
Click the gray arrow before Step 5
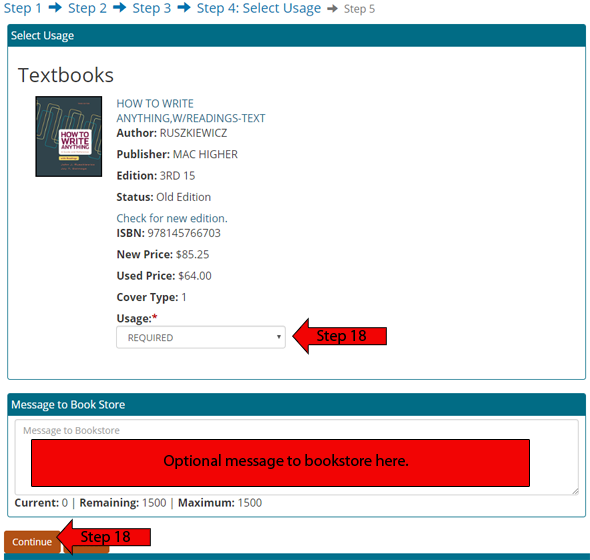(x=332, y=8)
